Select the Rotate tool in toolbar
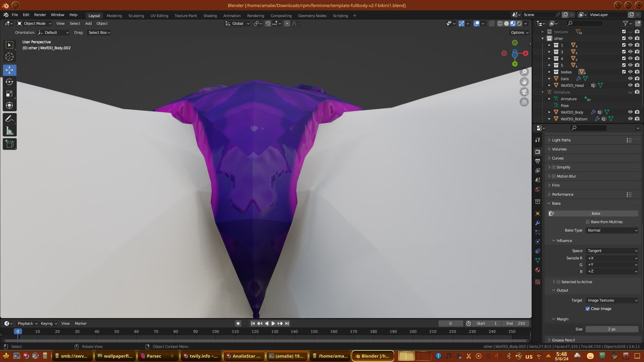This screenshot has width=644, height=362. [x=9, y=82]
